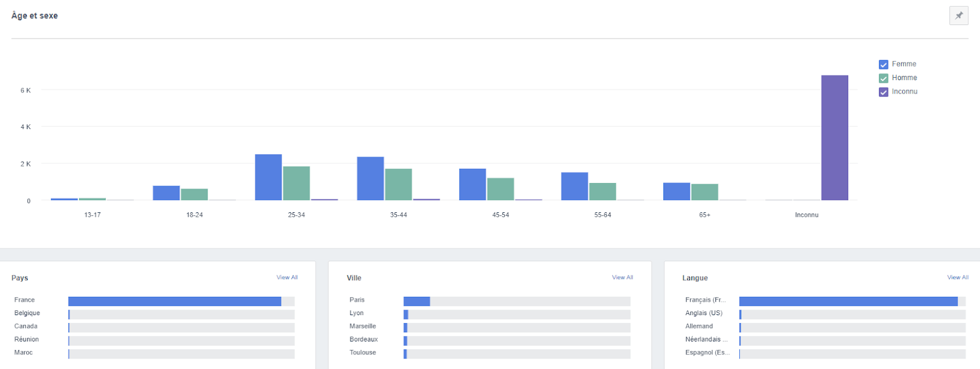Disable the Inconnu legend checkbox
This screenshot has height=369, width=980.
pos(883,92)
